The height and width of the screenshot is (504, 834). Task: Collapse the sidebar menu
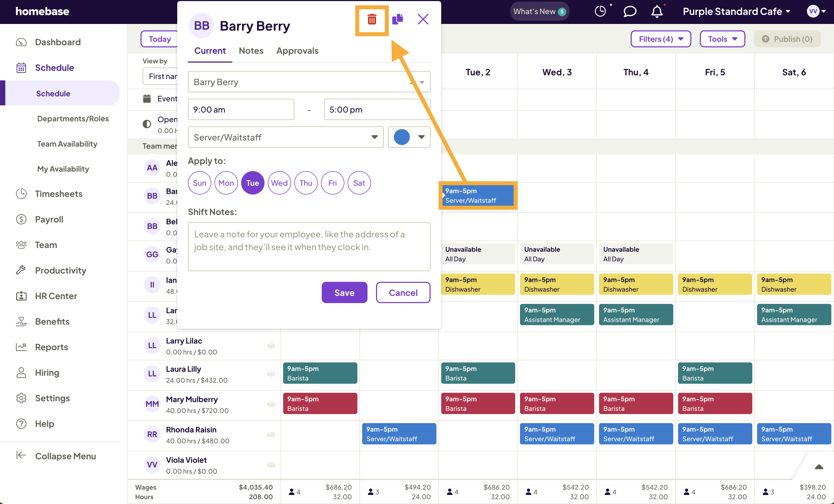(65, 456)
